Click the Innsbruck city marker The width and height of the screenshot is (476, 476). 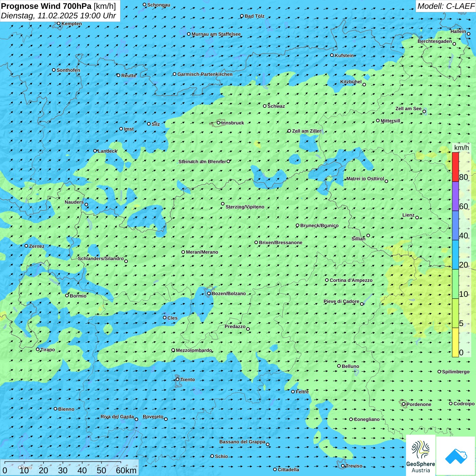pyautogui.click(x=219, y=123)
